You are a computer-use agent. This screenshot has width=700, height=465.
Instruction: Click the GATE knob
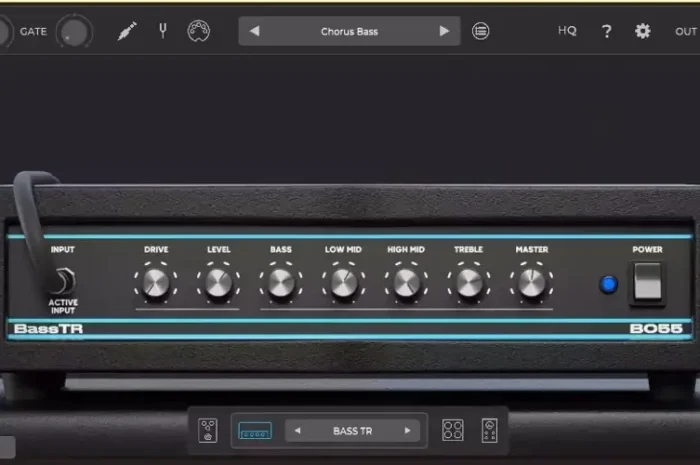73,32
